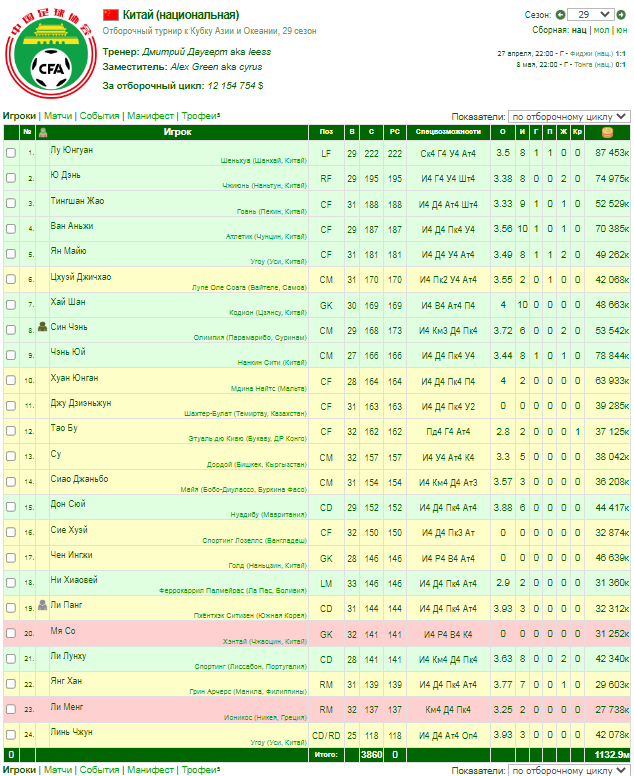This screenshot has height=776, width=634.
Task: Check the box for Хай Шан
Action: (x=11, y=305)
